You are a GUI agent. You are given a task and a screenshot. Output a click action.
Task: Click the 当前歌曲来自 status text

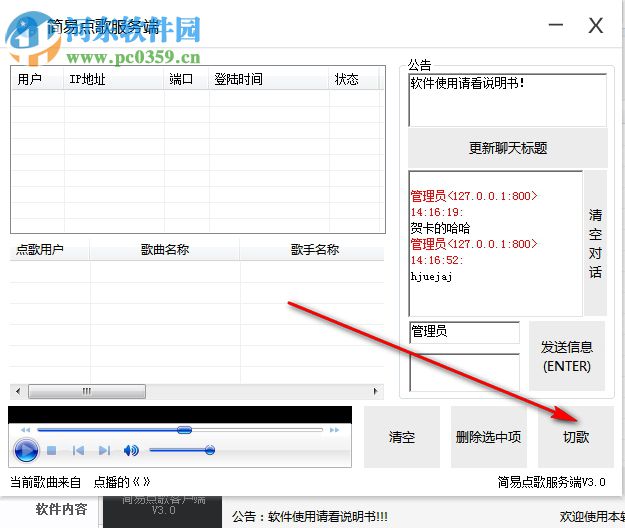pyautogui.click(x=45, y=482)
